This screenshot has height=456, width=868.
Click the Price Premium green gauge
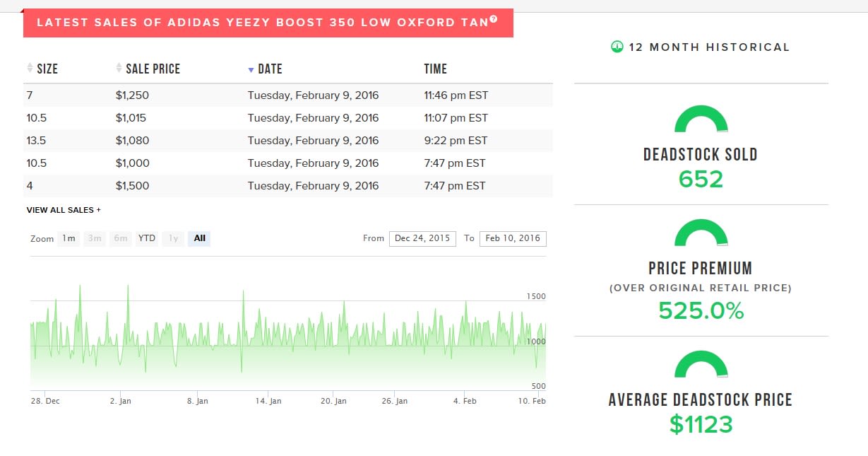tap(701, 233)
